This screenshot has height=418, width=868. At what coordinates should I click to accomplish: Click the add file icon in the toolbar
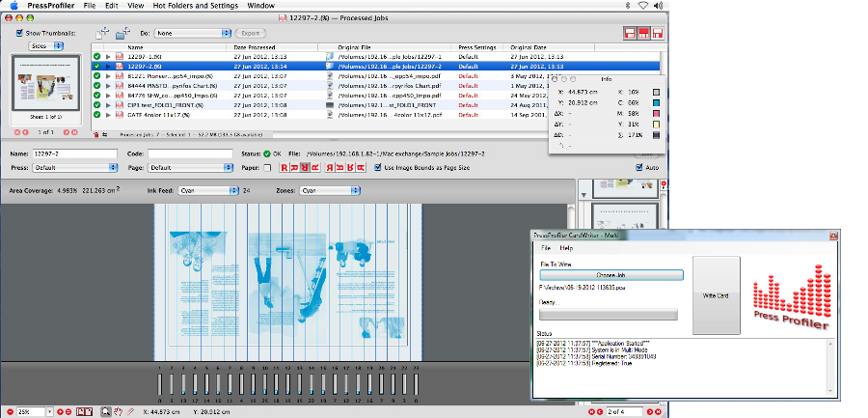coord(102,33)
